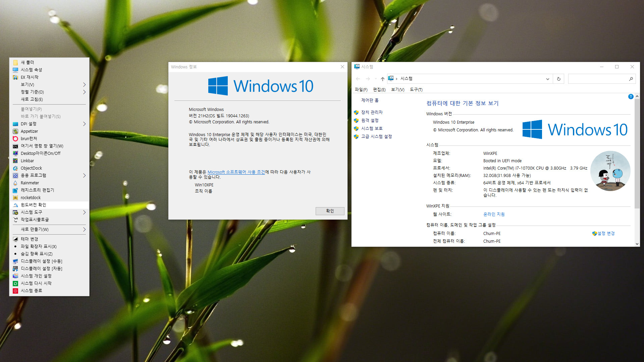This screenshot has height=362, width=644.
Task: Click the DPI 설정 icon
Action: [15, 124]
